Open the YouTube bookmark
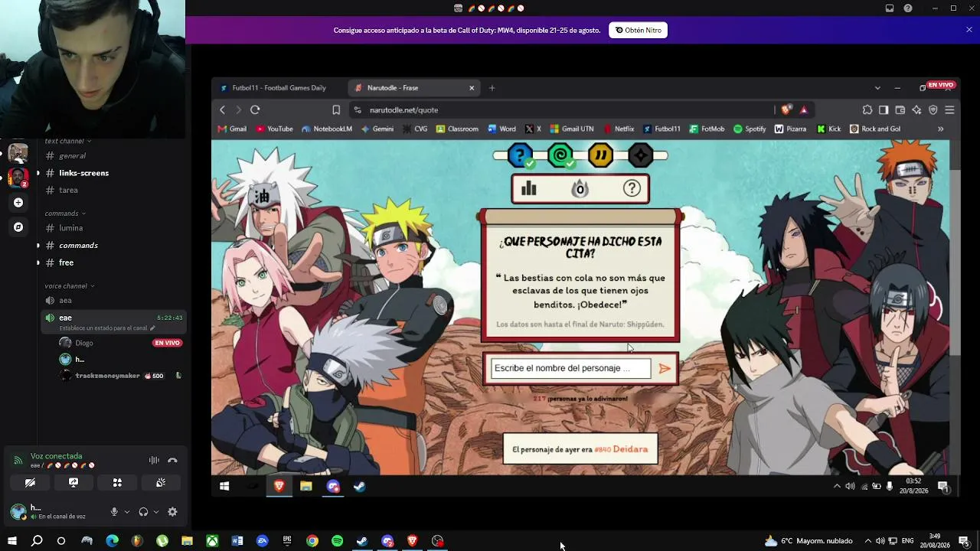Image resolution: width=980 pixels, height=551 pixels. tap(275, 129)
